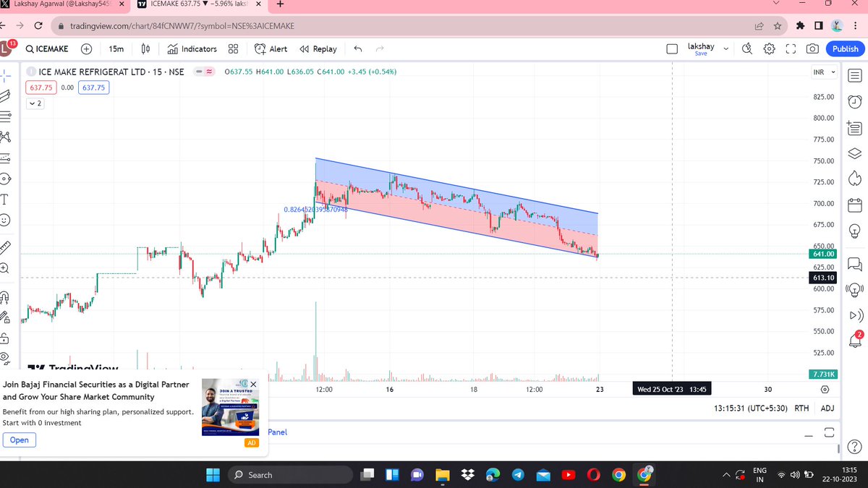Open the time axis settings gear

click(825, 389)
